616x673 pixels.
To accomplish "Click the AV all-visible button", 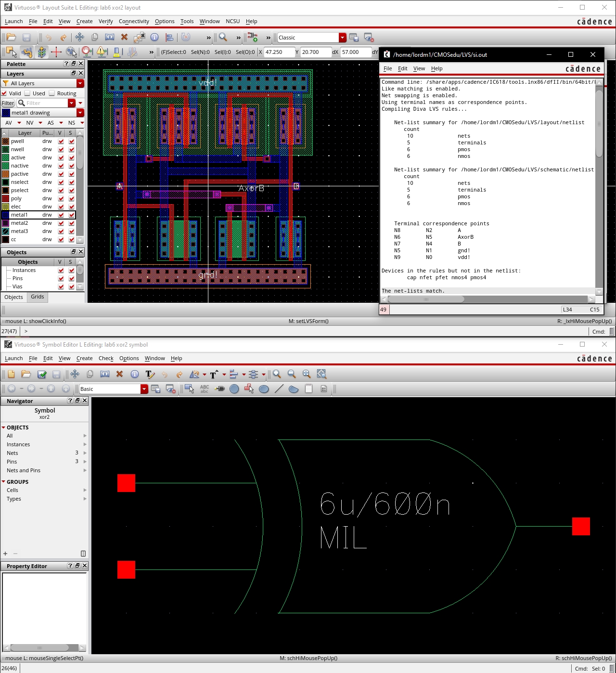I will pyautogui.click(x=9, y=123).
